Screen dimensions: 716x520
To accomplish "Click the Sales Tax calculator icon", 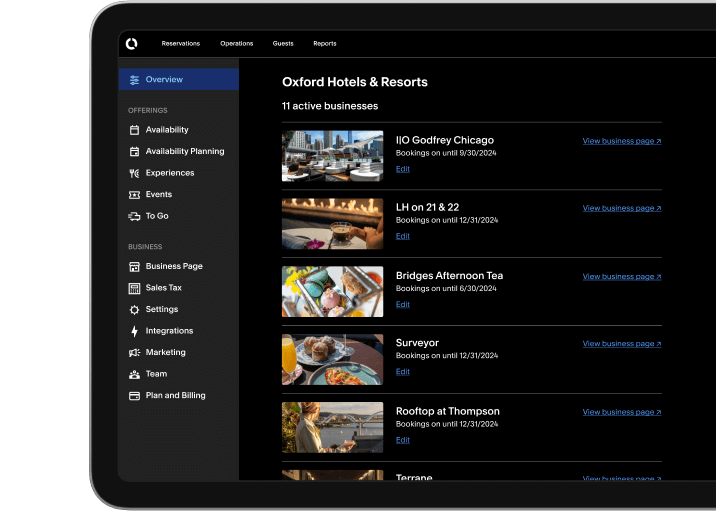I will pos(134,288).
